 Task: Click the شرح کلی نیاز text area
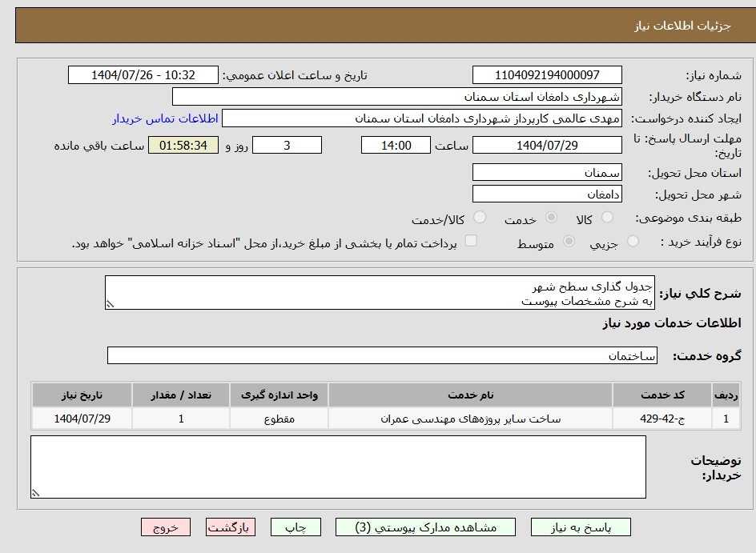[380, 293]
